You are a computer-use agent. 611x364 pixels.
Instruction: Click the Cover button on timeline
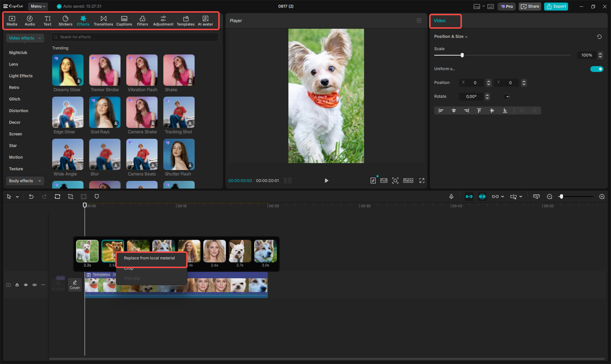pyautogui.click(x=75, y=284)
